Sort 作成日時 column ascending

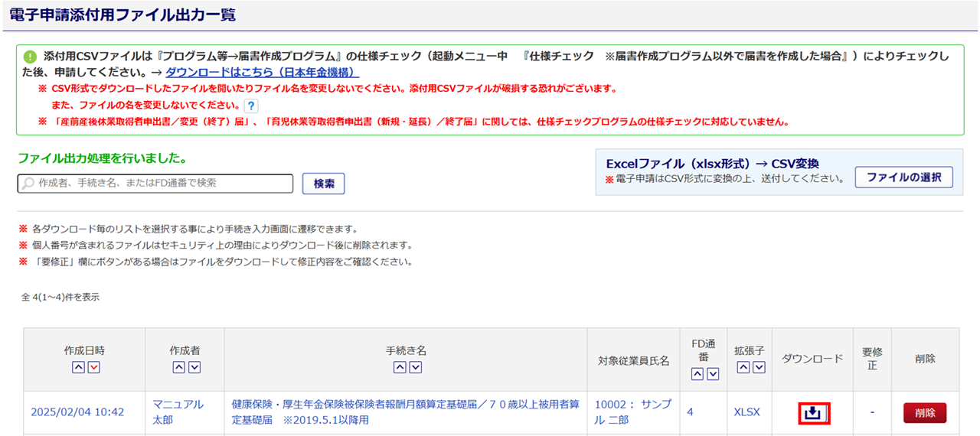click(x=78, y=368)
